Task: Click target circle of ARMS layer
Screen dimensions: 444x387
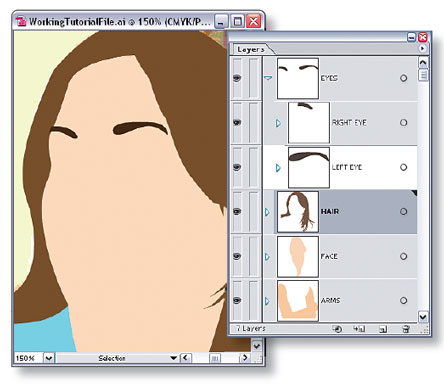Action: coord(403,300)
